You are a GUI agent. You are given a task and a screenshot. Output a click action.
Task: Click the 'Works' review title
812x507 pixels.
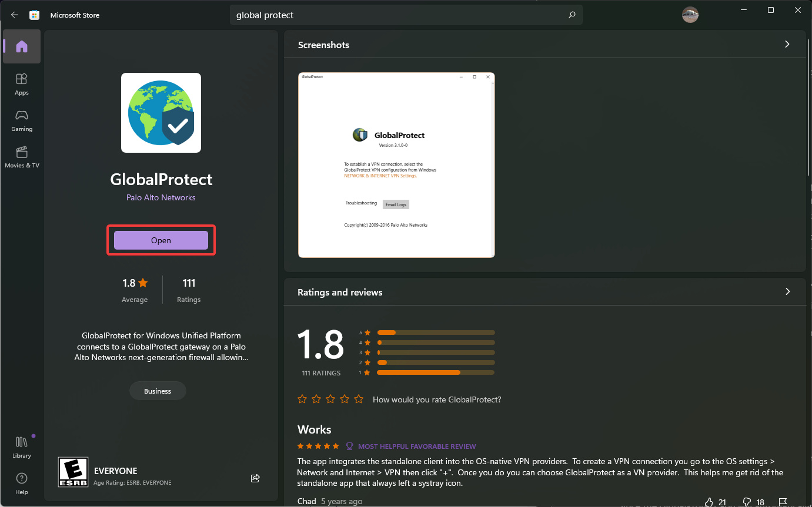point(315,429)
